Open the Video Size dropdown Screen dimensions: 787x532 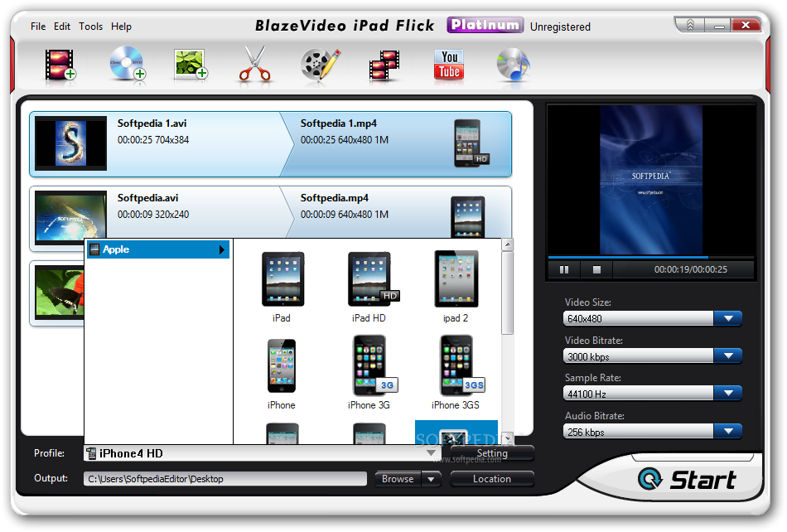tap(728, 318)
